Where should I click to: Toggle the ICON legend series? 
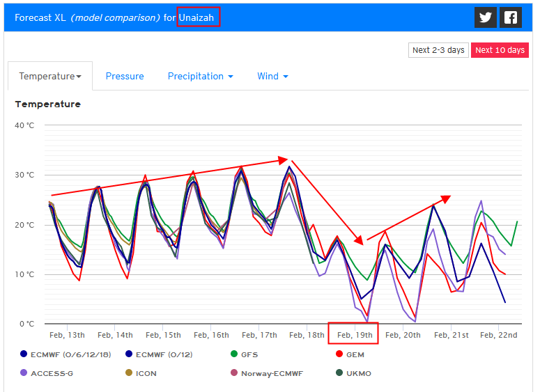coord(141,373)
